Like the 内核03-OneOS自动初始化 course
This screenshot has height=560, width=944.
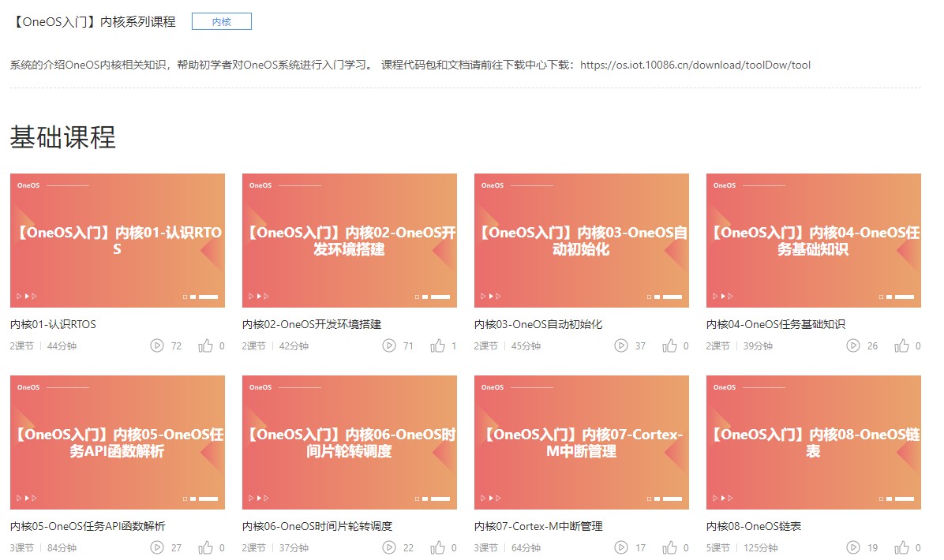coord(669,345)
